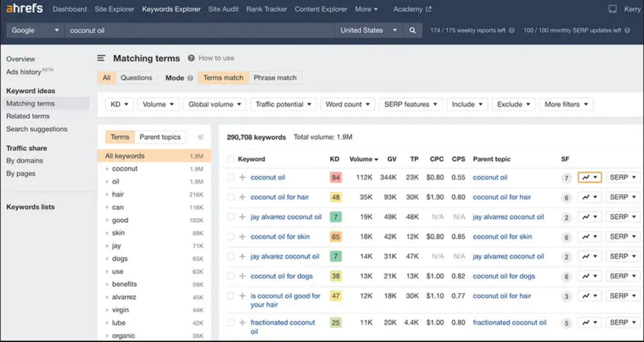Viewport: 644px width, 342px height.
Task: Click the plus icon beside 'fractionated coconut oil' keyword
Action: 242,323
